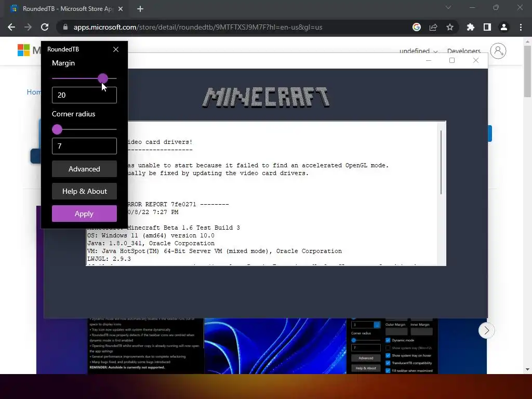Open the Chrome three-dot menu
The image size is (532, 399).
pyautogui.click(x=521, y=27)
